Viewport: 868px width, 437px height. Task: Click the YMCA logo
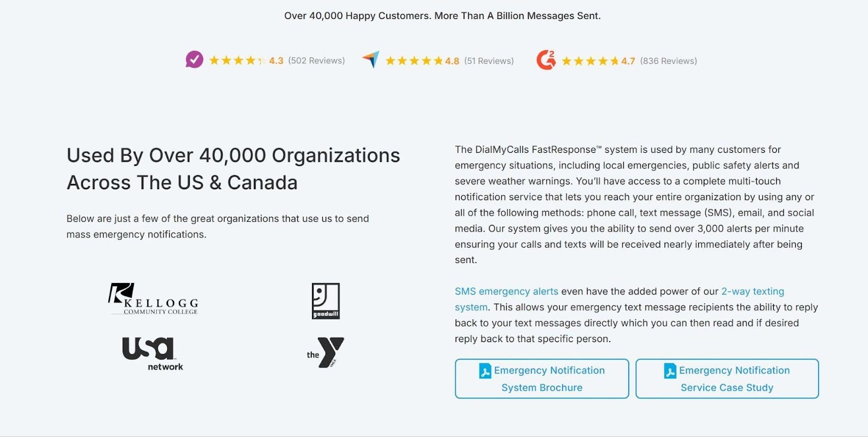point(325,352)
